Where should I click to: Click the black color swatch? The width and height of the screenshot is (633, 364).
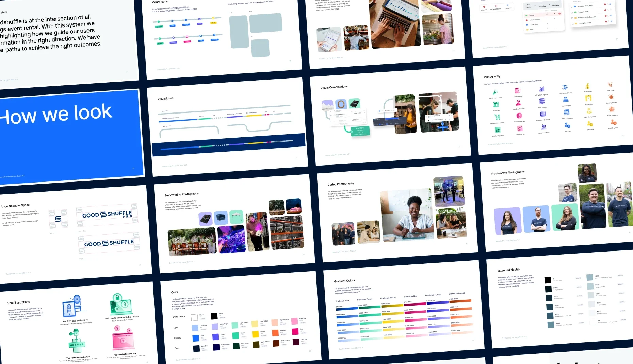[214, 316]
